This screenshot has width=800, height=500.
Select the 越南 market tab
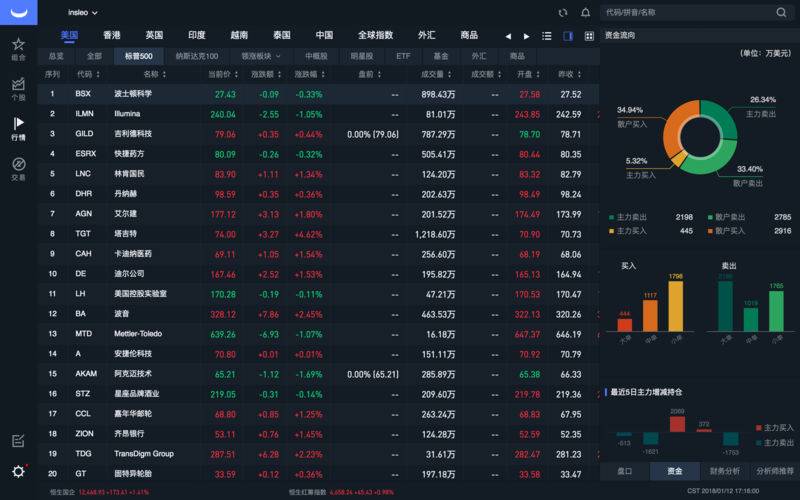click(x=239, y=35)
